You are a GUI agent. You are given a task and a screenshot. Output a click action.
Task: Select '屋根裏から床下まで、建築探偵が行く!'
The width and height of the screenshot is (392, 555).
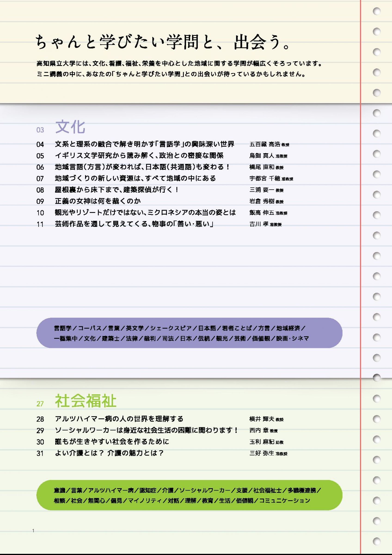pyautogui.click(x=117, y=190)
